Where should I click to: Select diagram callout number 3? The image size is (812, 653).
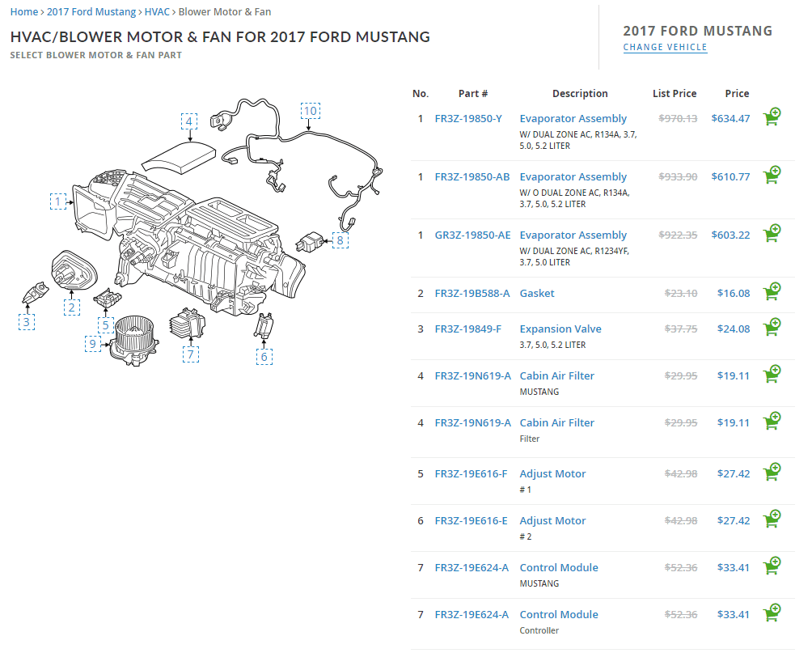pos(27,322)
